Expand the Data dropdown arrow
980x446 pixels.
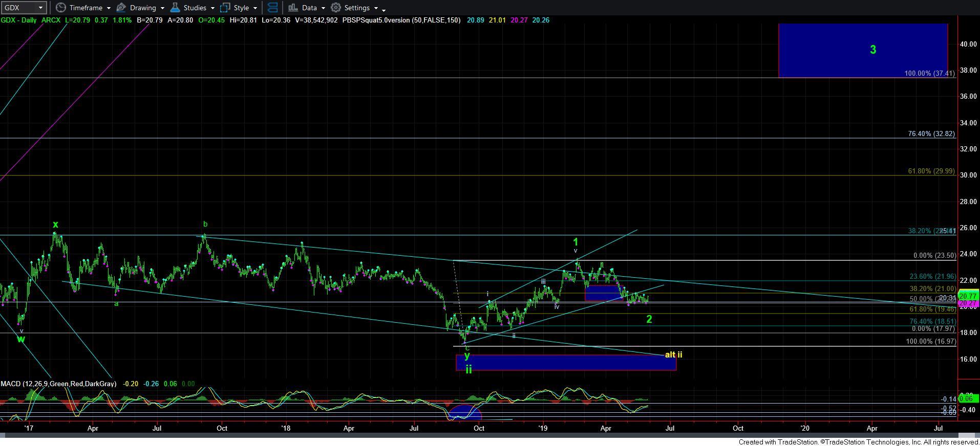point(323,8)
